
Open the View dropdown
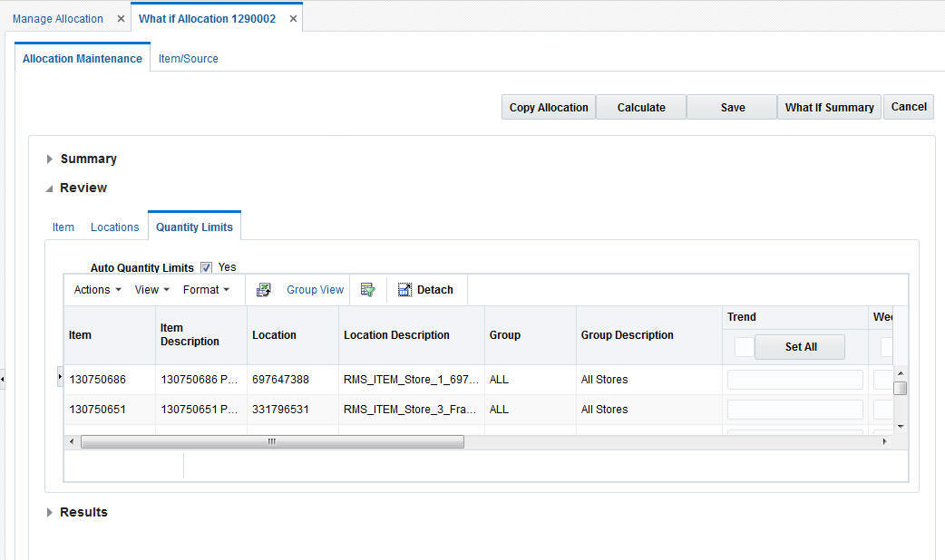pyautogui.click(x=151, y=289)
